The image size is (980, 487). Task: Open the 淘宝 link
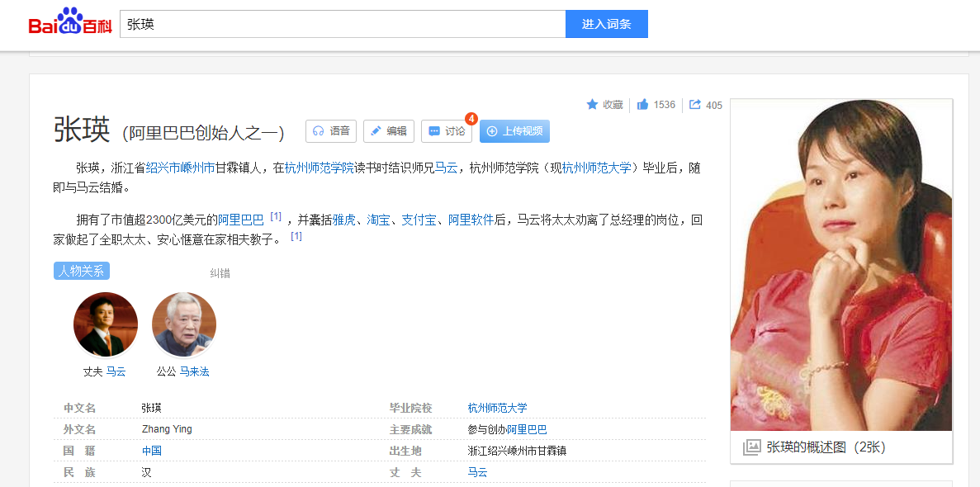379,220
